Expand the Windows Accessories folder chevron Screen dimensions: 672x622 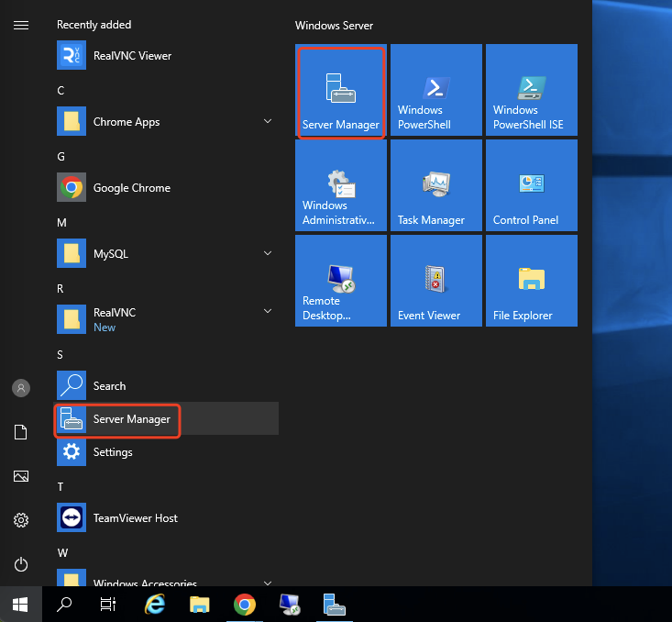(x=268, y=583)
